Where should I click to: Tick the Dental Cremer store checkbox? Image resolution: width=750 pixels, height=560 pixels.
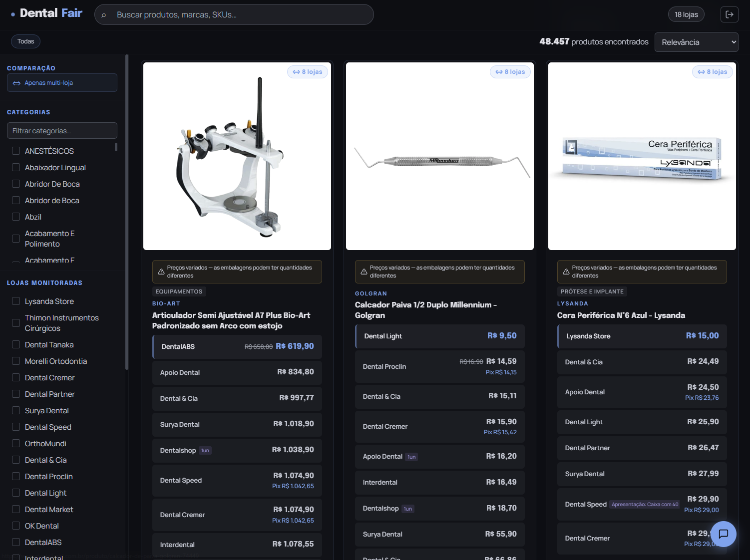[x=16, y=377]
